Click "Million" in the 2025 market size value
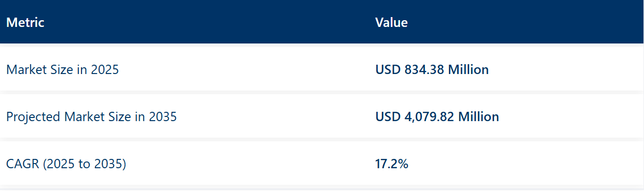644x191 pixels. [468, 69]
